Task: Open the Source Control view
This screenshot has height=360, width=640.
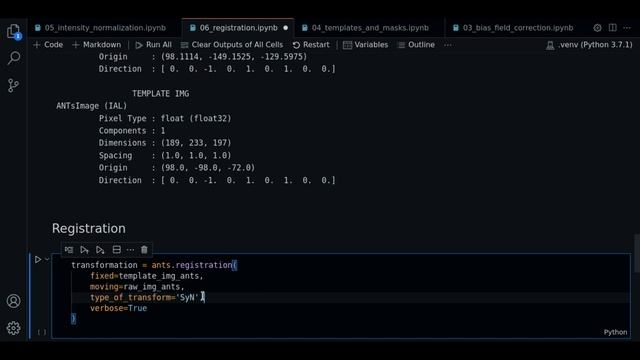Action: point(13,85)
